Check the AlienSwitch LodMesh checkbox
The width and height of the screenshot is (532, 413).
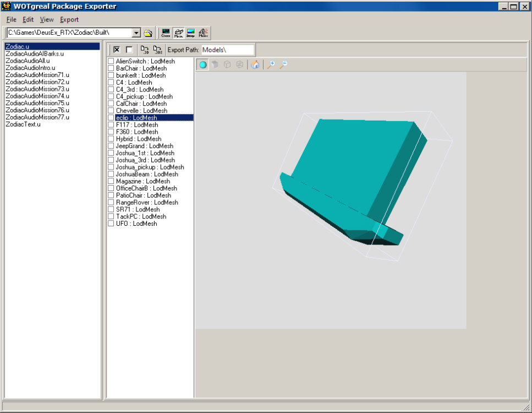(111, 61)
